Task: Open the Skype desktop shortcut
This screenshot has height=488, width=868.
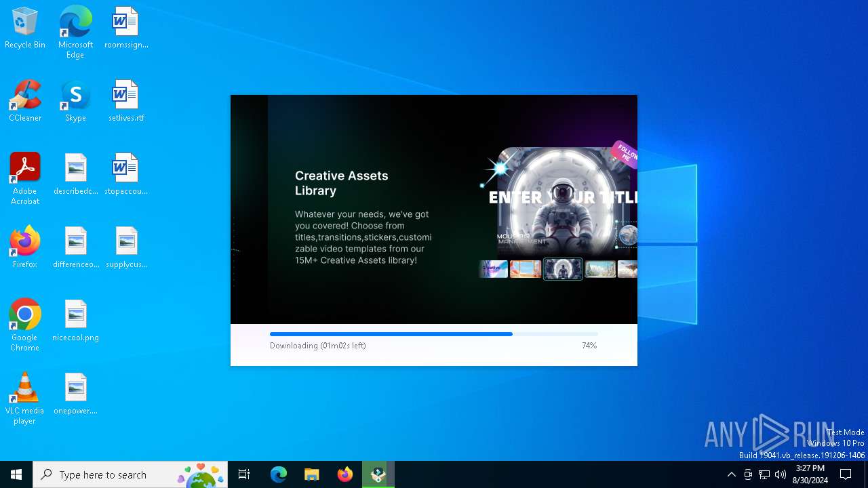Action: click(75, 101)
